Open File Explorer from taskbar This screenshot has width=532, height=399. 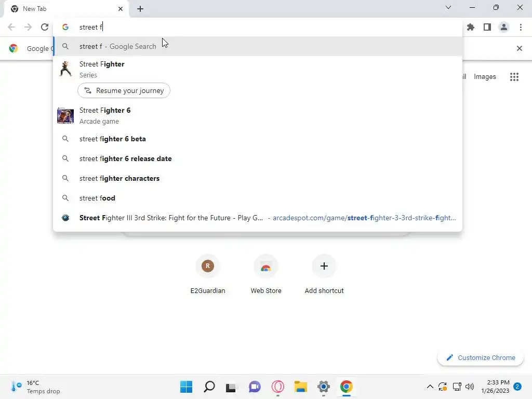coord(301,387)
